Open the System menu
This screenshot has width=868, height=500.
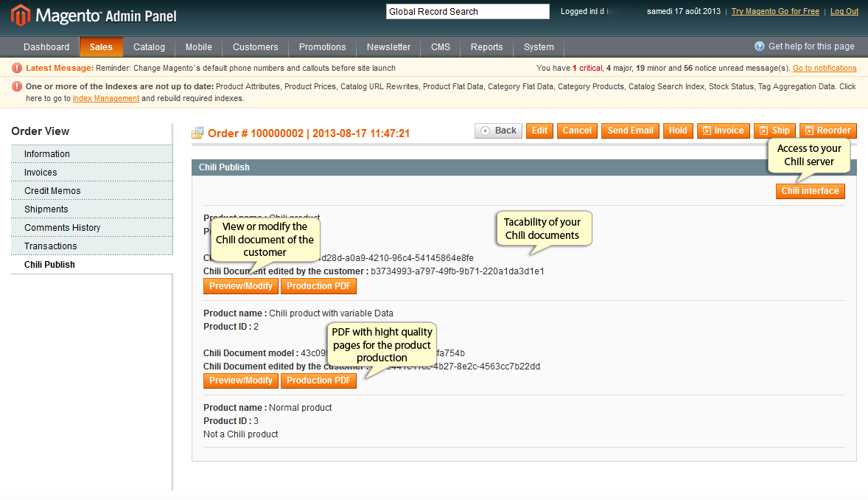539,47
